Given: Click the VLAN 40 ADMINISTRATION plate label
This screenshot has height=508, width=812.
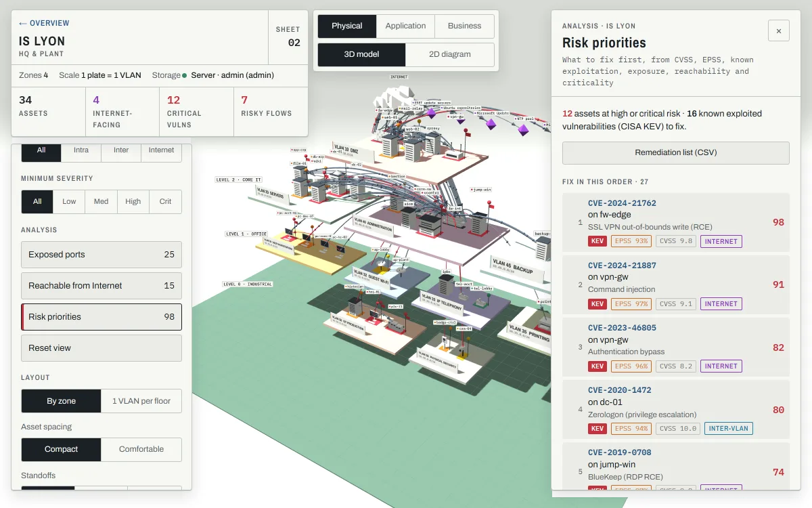Looking at the screenshot, I should coord(373,226).
